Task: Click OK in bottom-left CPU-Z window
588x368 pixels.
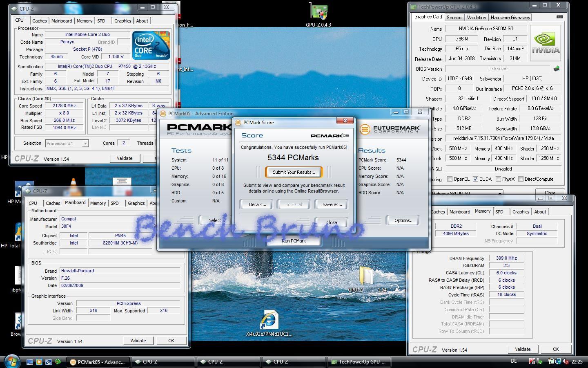Action: 171,341
